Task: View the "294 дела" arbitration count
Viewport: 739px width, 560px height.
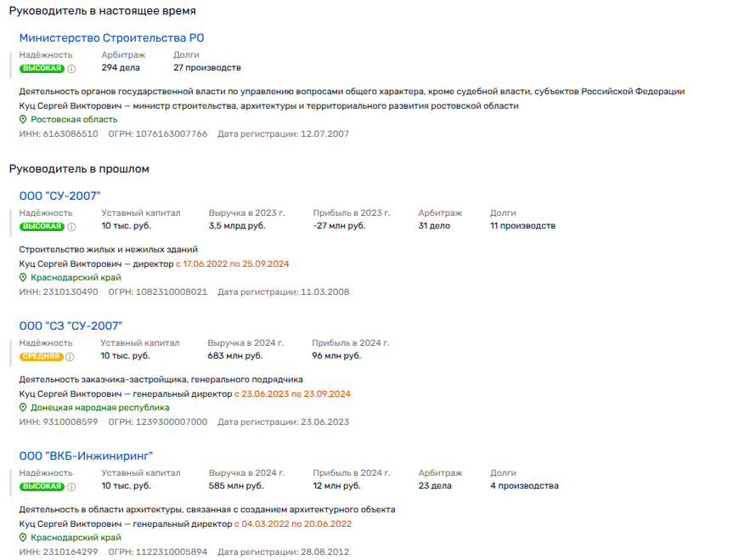Action: (x=121, y=68)
